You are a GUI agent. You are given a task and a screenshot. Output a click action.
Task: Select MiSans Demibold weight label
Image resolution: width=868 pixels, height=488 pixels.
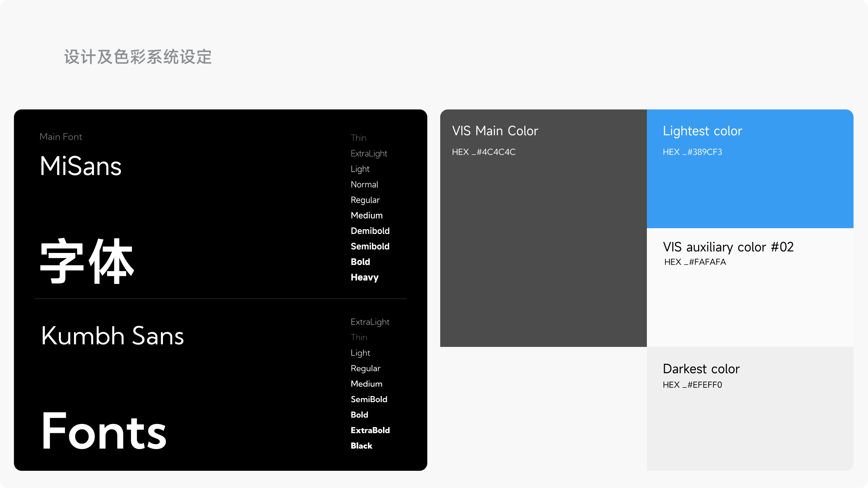[370, 231]
